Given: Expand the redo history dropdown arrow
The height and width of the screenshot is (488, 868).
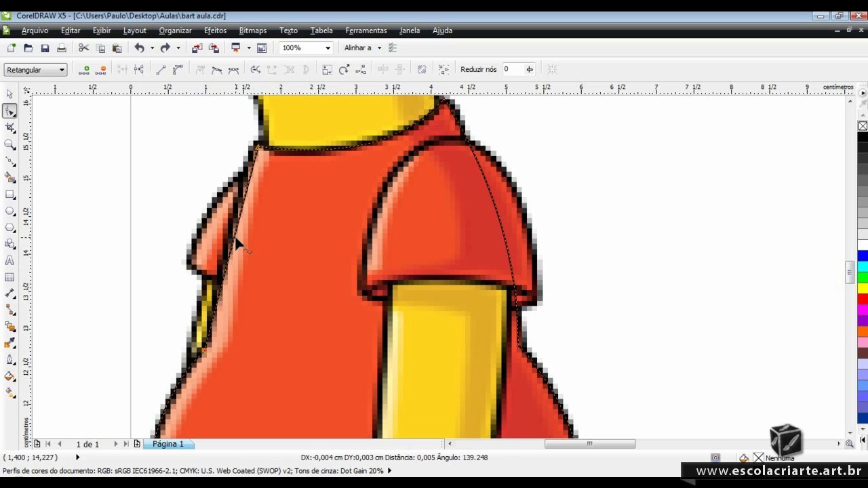Looking at the screenshot, I should click(178, 48).
